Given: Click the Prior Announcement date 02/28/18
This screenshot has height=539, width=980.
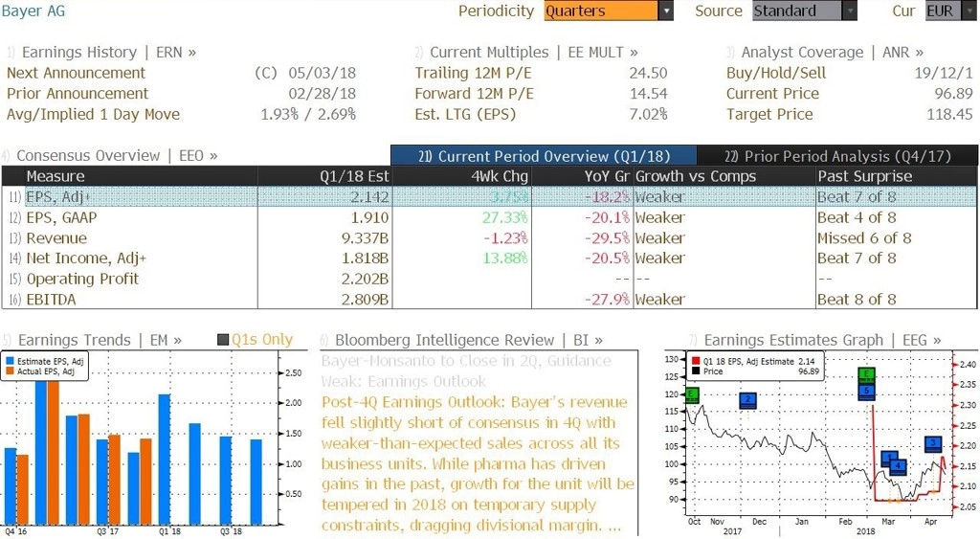Looking at the screenshot, I should pyautogui.click(x=322, y=94).
